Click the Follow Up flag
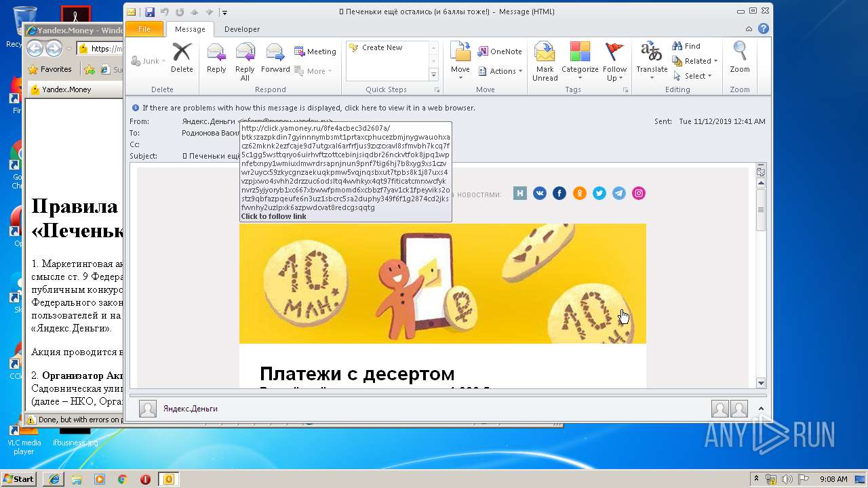This screenshot has height=488, width=868. (x=614, y=61)
